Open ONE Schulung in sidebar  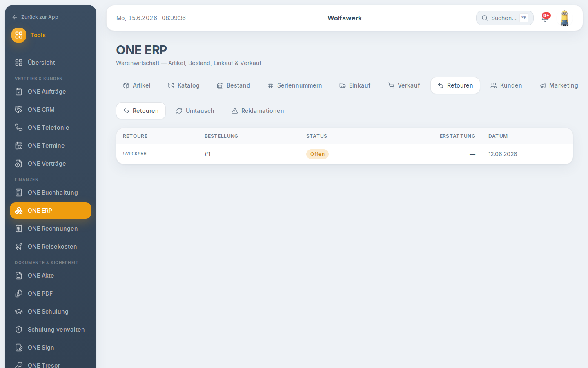pyautogui.click(x=51, y=312)
